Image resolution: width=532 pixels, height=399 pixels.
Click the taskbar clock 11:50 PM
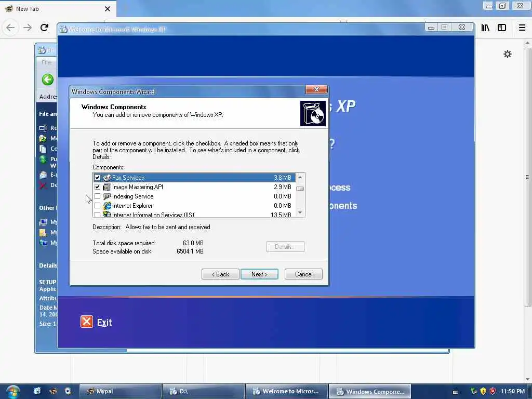[x=513, y=391]
